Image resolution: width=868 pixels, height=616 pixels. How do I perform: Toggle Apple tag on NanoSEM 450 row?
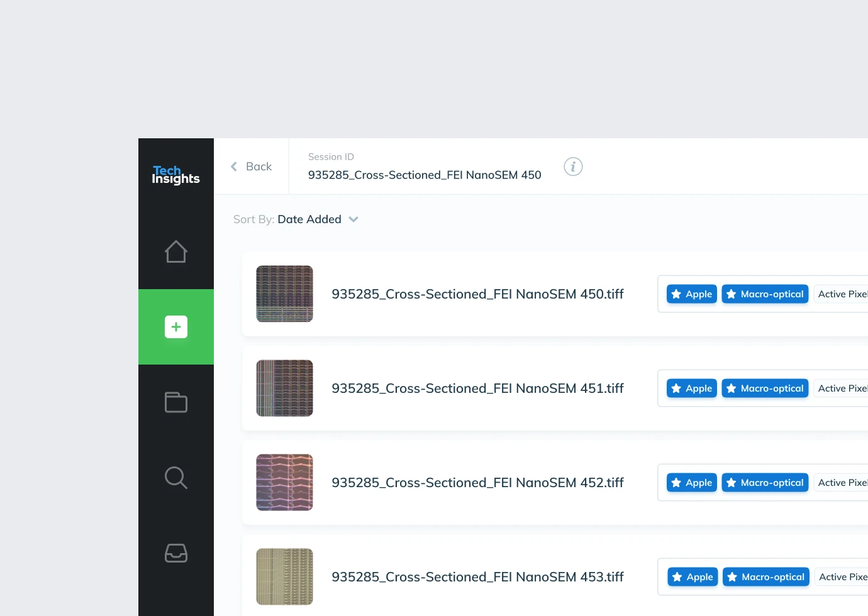tap(692, 294)
